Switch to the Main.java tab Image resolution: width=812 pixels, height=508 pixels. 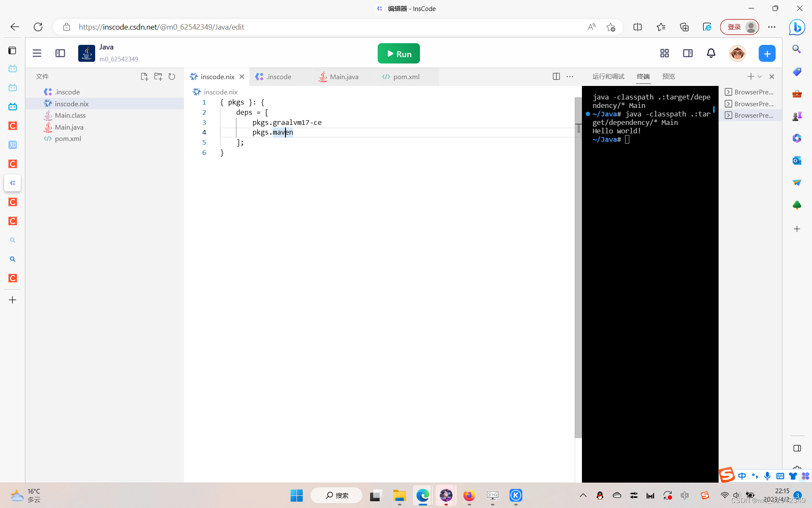(344, 77)
